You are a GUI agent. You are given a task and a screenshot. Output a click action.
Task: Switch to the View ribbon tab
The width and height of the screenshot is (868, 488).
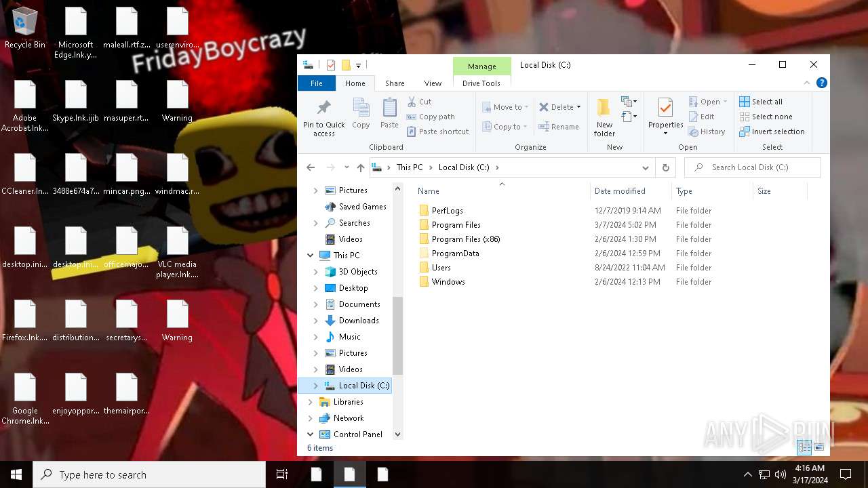[x=433, y=83]
